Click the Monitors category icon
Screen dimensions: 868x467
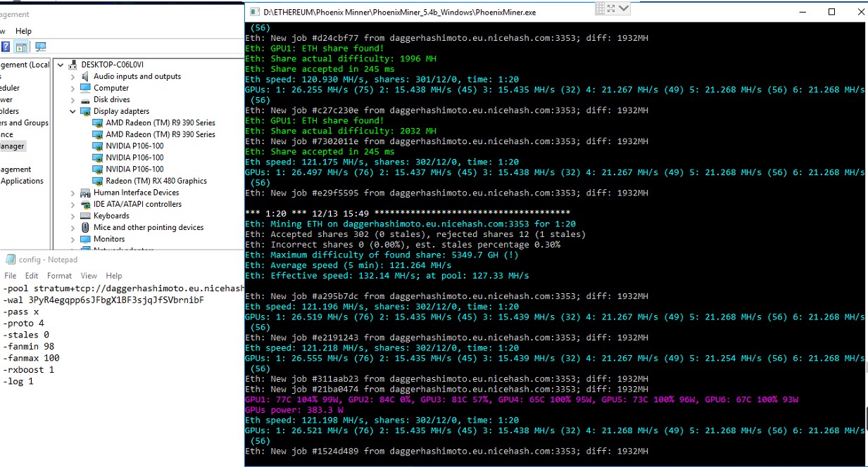[x=85, y=239]
